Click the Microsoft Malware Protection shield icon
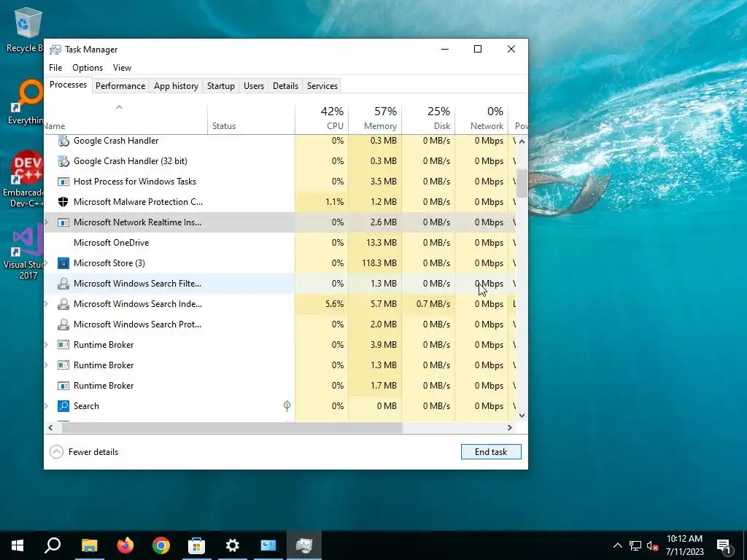747x560 pixels. [63, 202]
